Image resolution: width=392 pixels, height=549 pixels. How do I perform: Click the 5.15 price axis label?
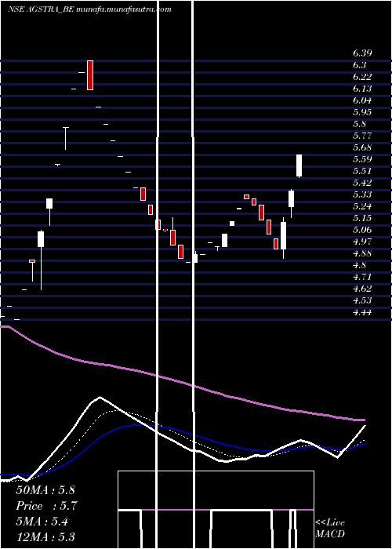(x=362, y=218)
